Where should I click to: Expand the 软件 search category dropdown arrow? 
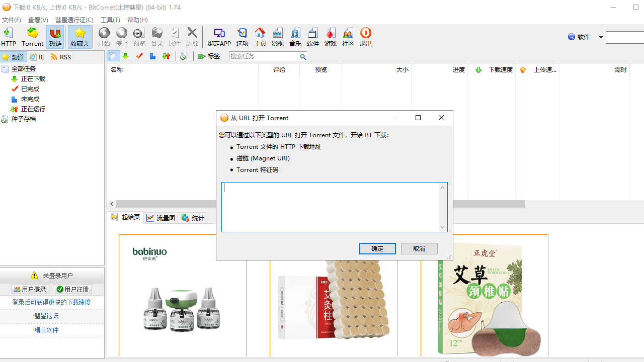(x=601, y=37)
